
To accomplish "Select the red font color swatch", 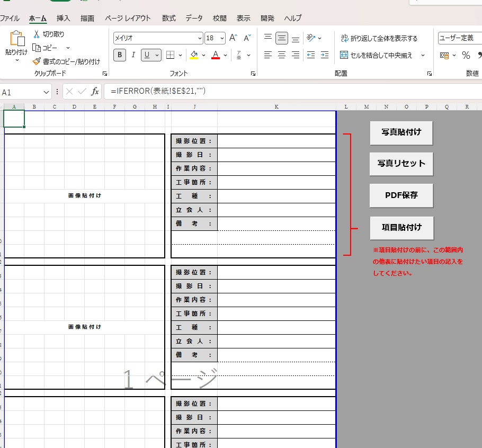I will [x=214, y=55].
